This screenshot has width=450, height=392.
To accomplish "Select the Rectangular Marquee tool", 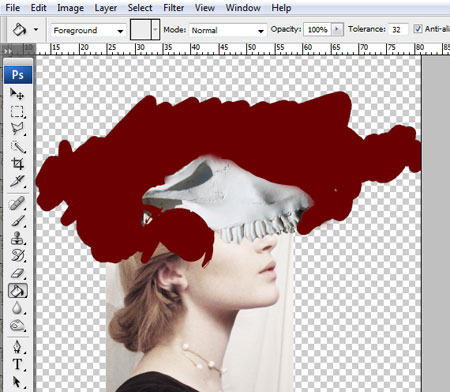I will [x=17, y=112].
